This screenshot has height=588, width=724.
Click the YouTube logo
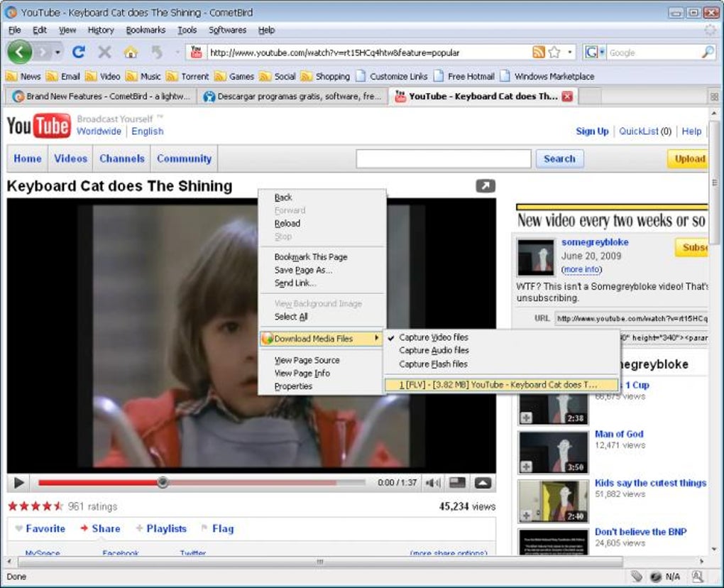click(39, 125)
